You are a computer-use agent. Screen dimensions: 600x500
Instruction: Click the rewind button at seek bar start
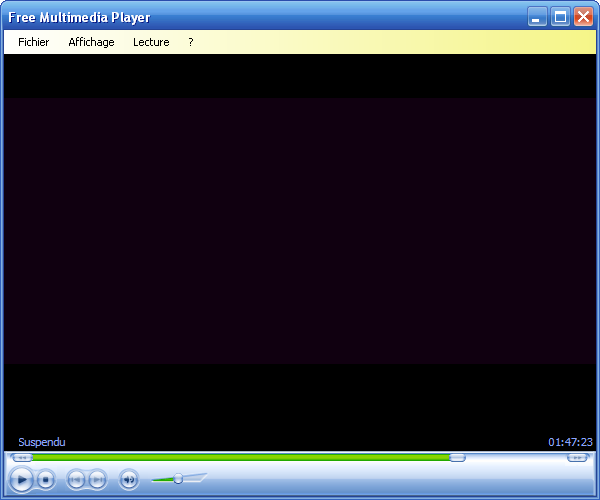(22, 458)
